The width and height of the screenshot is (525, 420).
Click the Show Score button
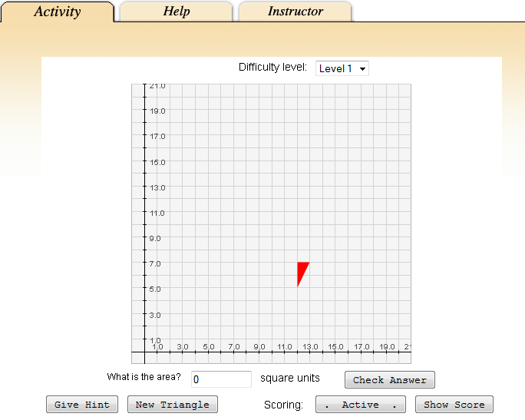click(x=454, y=404)
